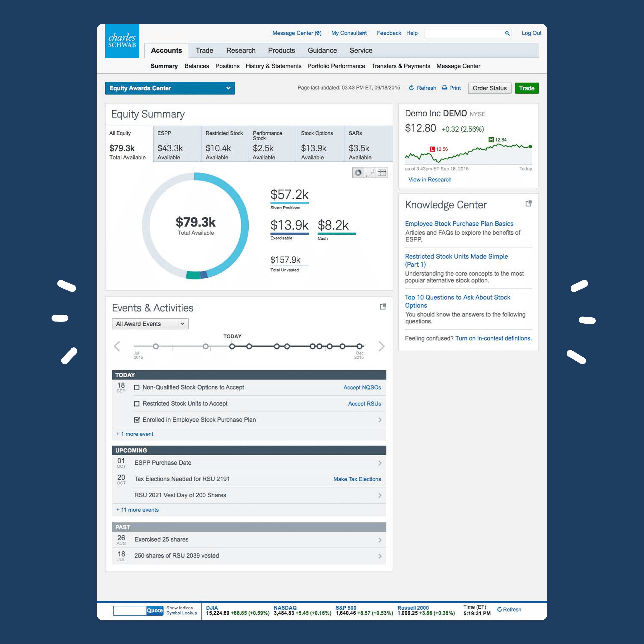Check Non-Qualified Stock Options to Accept
The width and height of the screenshot is (644, 644).
[137, 387]
